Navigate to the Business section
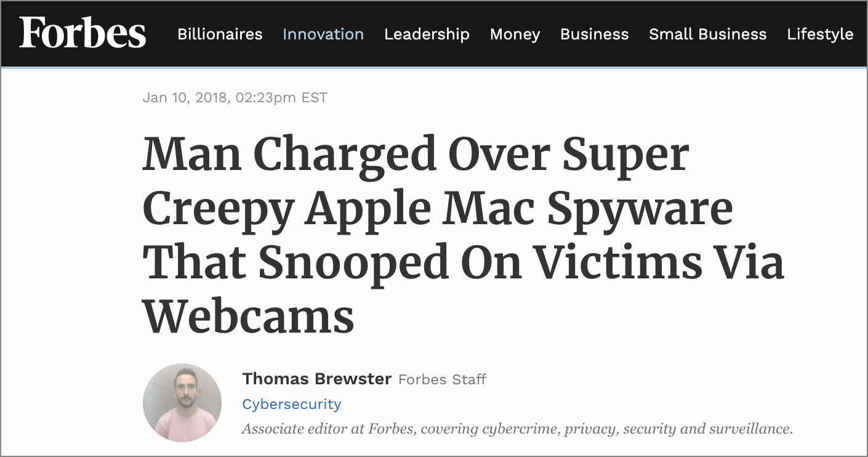Viewport: 868px width, 457px height. click(x=594, y=34)
